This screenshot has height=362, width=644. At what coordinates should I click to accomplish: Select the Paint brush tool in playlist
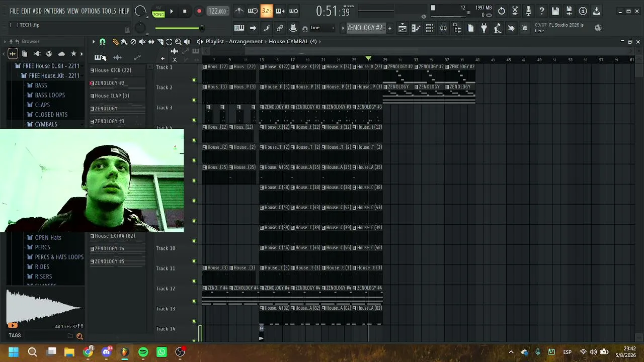click(x=124, y=42)
